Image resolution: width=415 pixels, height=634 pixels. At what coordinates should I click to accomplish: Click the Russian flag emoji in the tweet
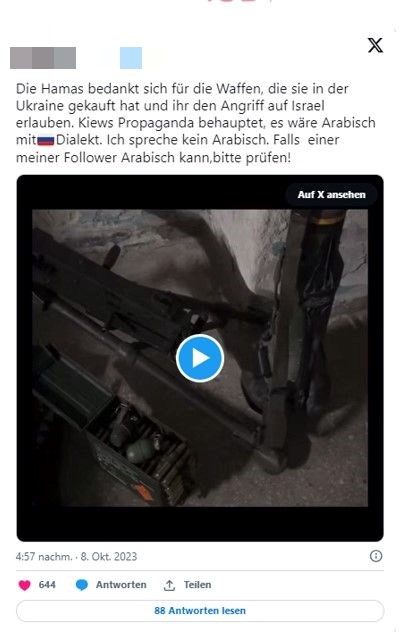point(46,141)
